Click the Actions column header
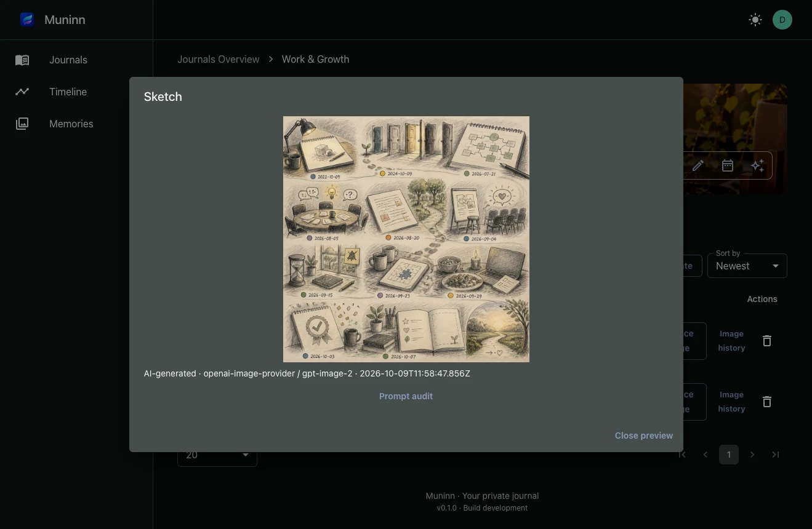Screen dimensions: 812x529 [762, 299]
